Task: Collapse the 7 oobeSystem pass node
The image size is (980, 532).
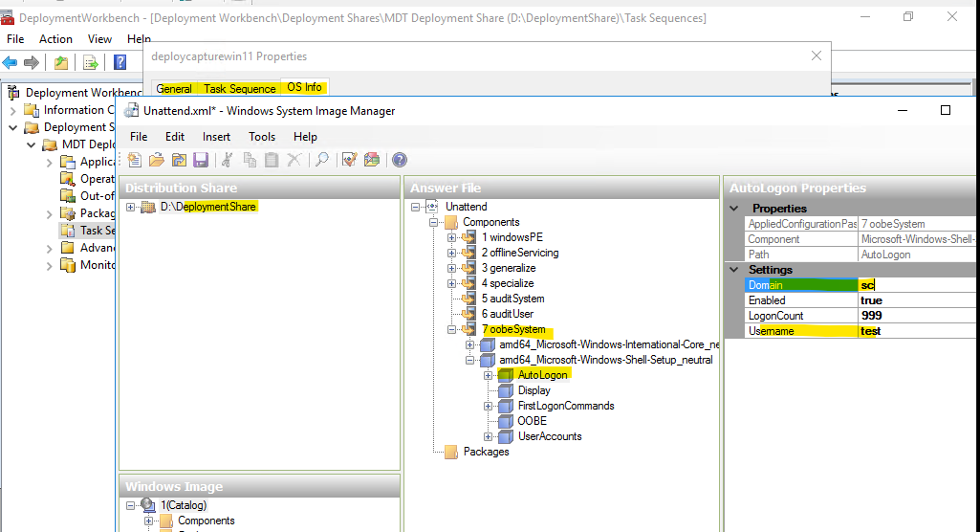Action: [x=452, y=329]
